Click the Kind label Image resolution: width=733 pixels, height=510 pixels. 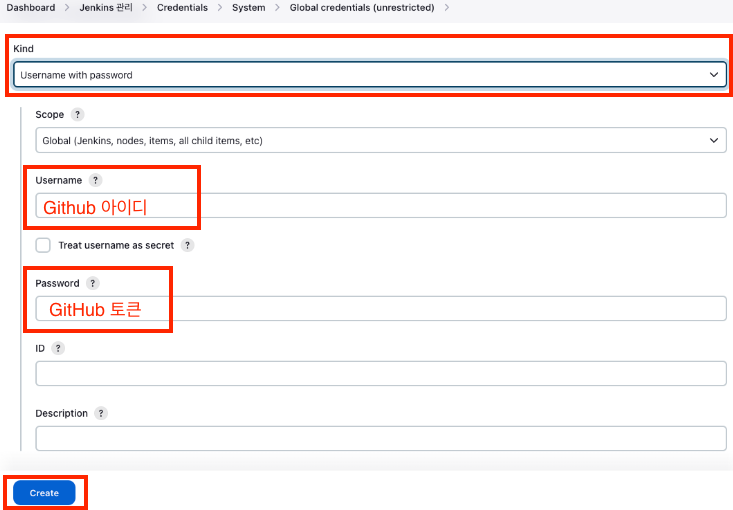tap(23, 49)
